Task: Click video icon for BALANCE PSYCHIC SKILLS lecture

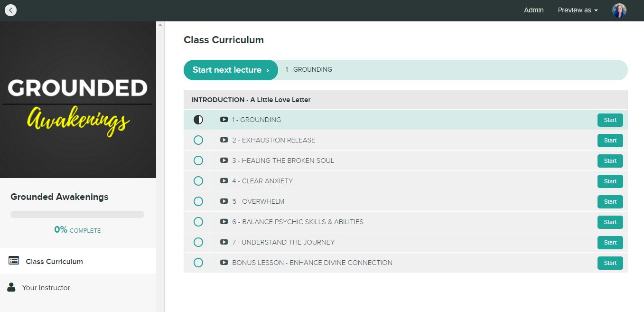Action: point(224,222)
